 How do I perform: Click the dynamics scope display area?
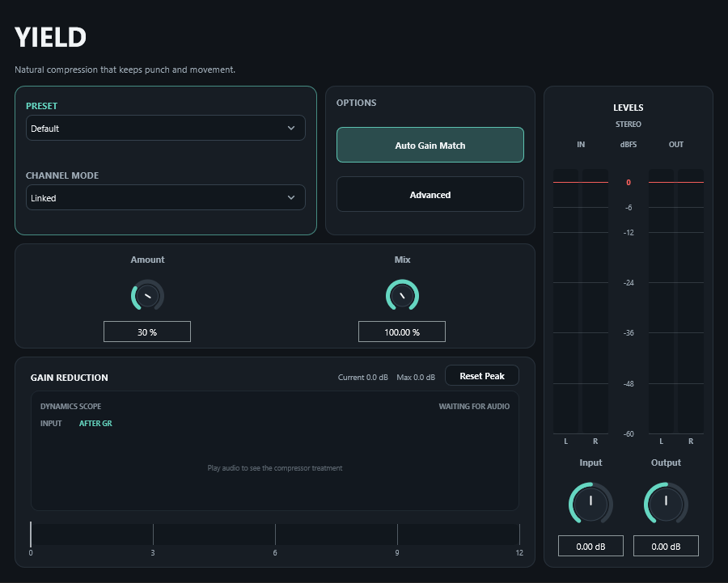coord(275,450)
